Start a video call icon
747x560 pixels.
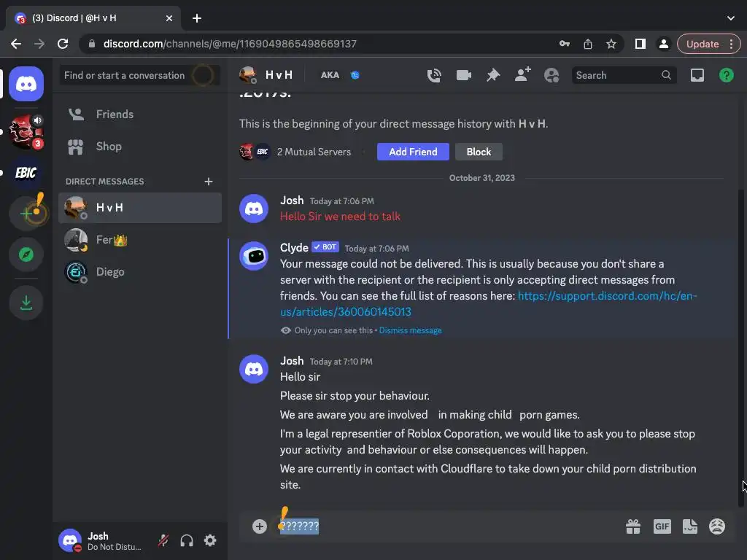pos(463,75)
